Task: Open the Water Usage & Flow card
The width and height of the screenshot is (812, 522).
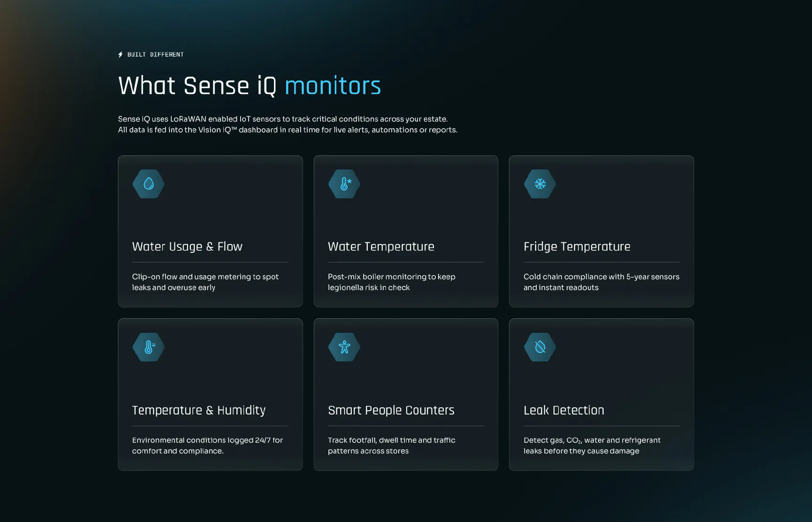Action: [210, 231]
